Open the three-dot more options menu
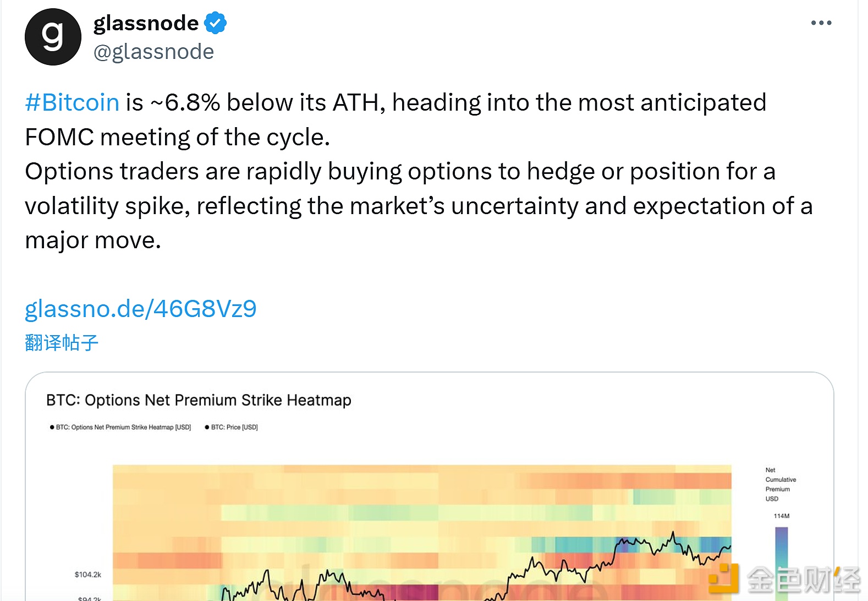 tap(821, 23)
